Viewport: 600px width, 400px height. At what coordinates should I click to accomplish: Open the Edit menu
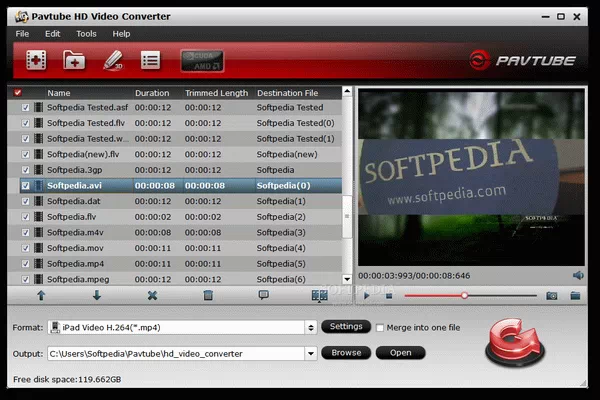click(52, 34)
